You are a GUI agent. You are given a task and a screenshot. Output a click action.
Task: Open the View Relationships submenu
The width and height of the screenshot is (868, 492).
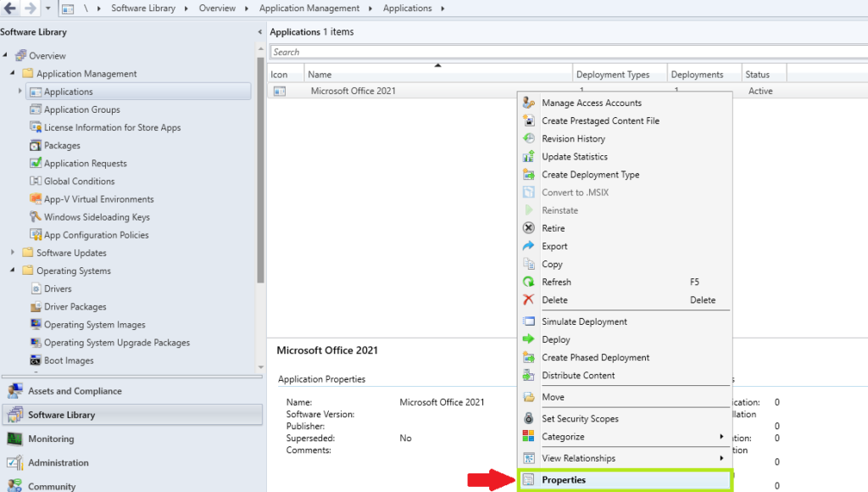click(x=625, y=458)
